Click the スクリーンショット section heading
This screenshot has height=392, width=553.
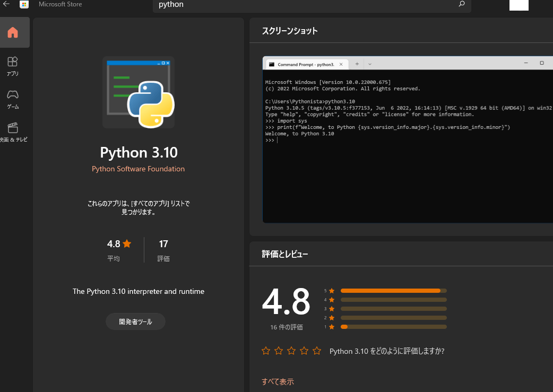point(290,31)
